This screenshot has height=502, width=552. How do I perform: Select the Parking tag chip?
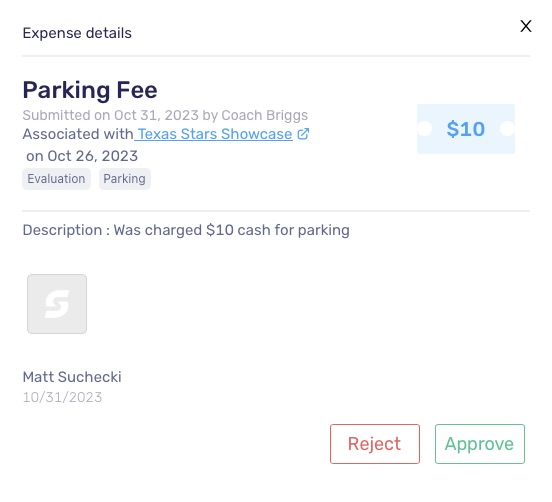pyautogui.click(x=125, y=179)
